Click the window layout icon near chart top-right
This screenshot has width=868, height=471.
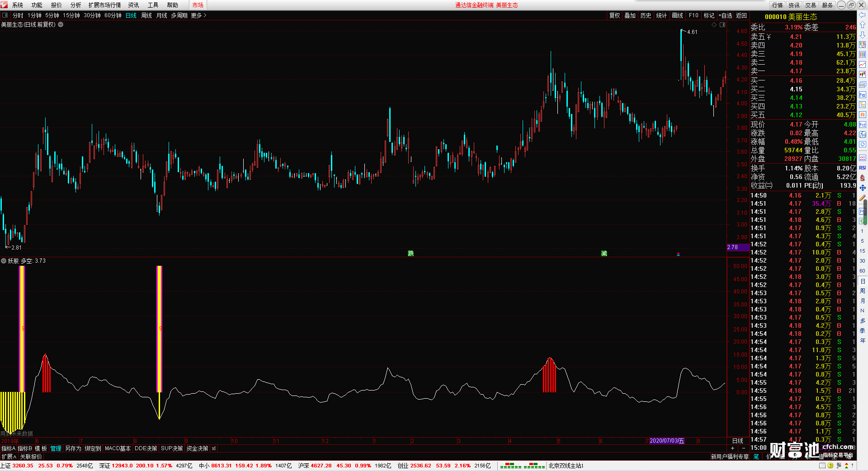point(722,24)
